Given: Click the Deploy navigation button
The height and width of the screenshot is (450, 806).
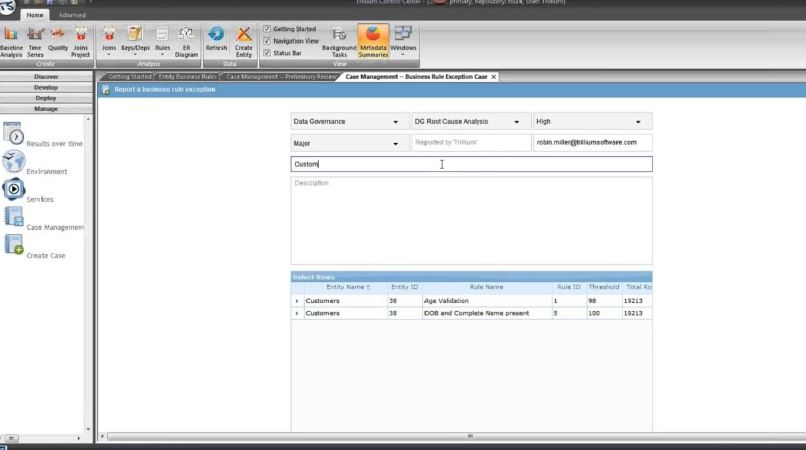Looking at the screenshot, I should pos(46,98).
